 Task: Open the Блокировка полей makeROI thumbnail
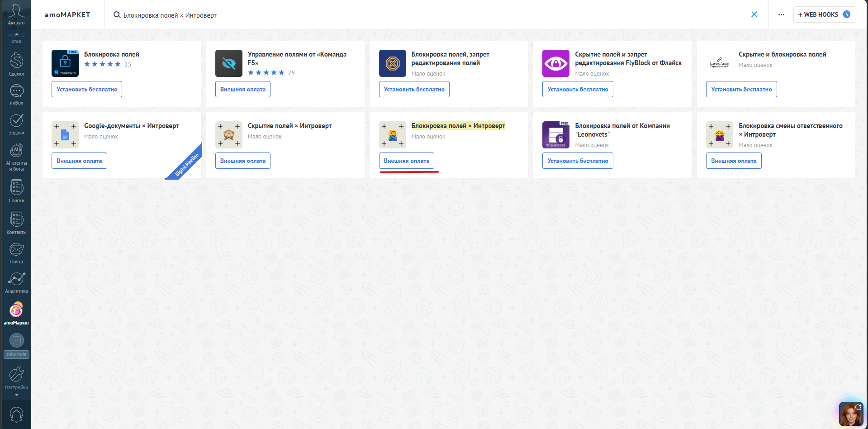click(65, 63)
